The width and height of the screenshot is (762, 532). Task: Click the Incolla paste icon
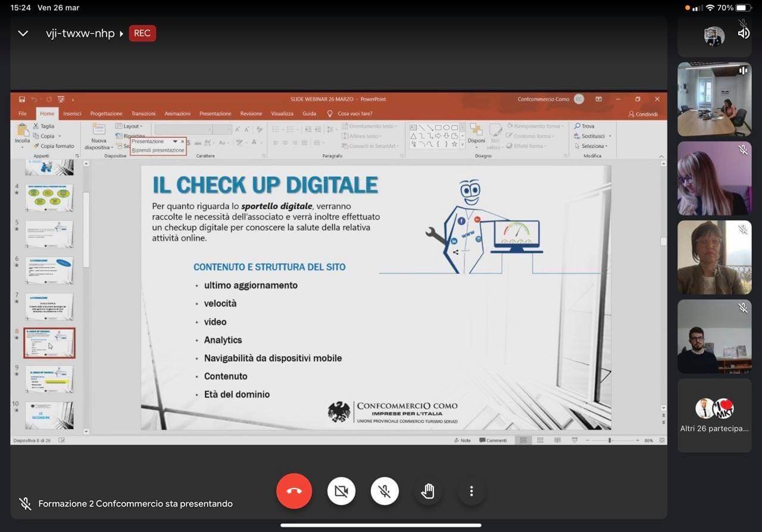(23, 130)
